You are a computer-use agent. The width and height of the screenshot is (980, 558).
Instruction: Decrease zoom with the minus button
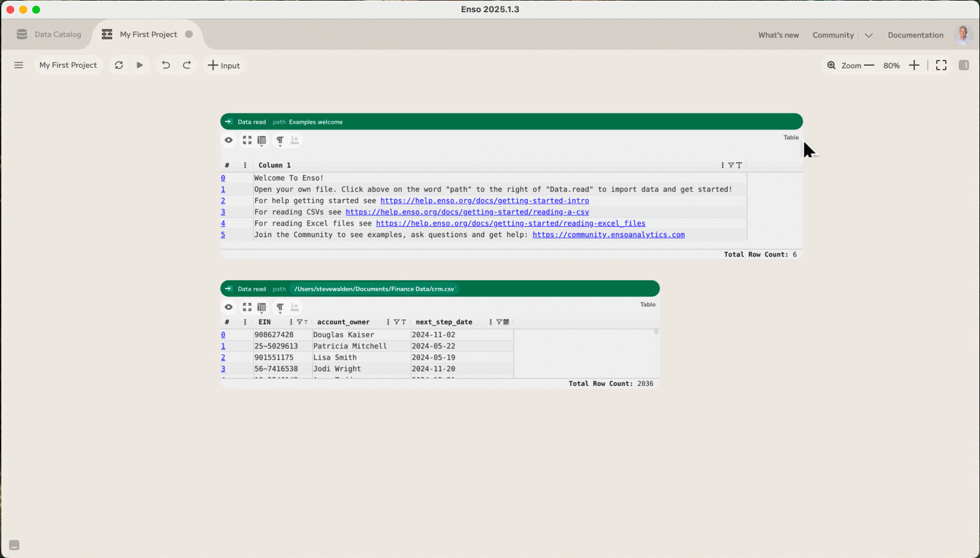(869, 65)
